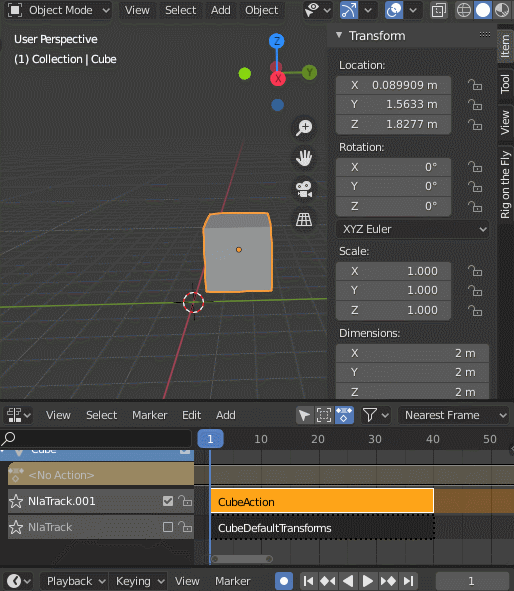The width and height of the screenshot is (514, 591).
Task: Open the viewport View menu
Action: tap(137, 10)
